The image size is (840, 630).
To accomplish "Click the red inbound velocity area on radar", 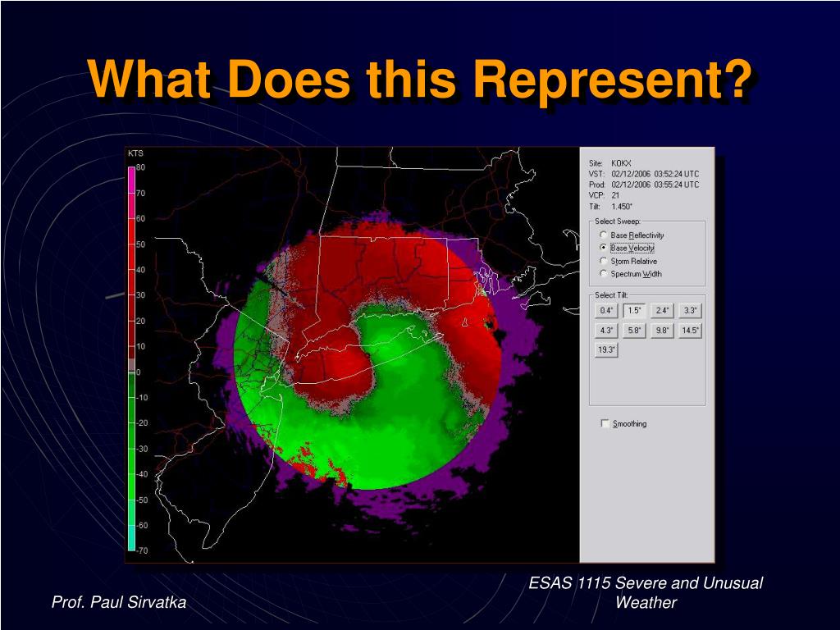I will 386,268.
